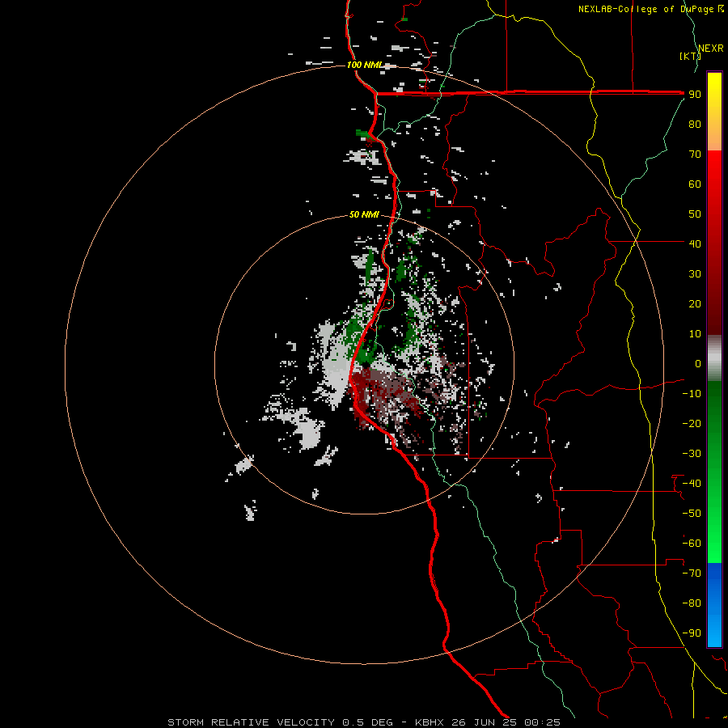Screen dimensions: 728x728
Task: Click the [KT] units label
Action: click(x=691, y=56)
